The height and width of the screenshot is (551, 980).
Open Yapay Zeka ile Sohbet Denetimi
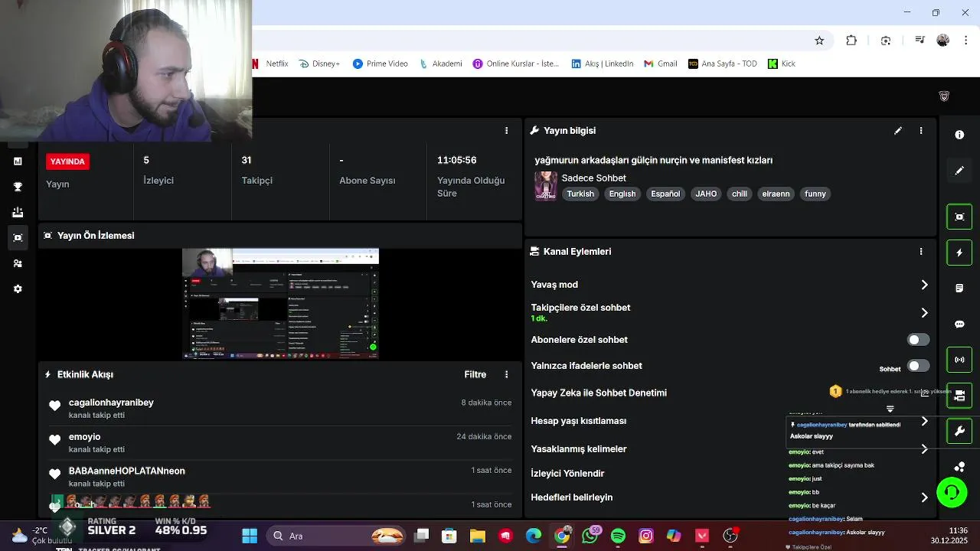[x=599, y=393]
